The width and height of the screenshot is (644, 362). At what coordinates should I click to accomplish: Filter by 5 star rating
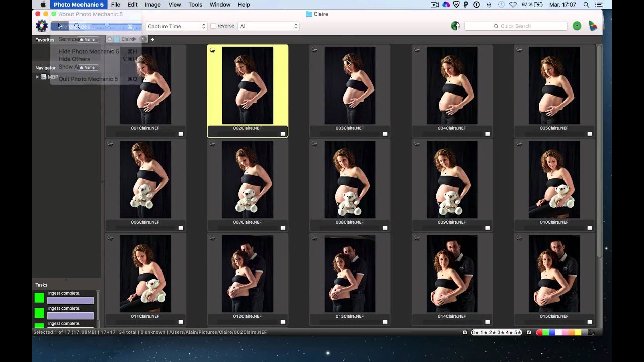pos(518,332)
